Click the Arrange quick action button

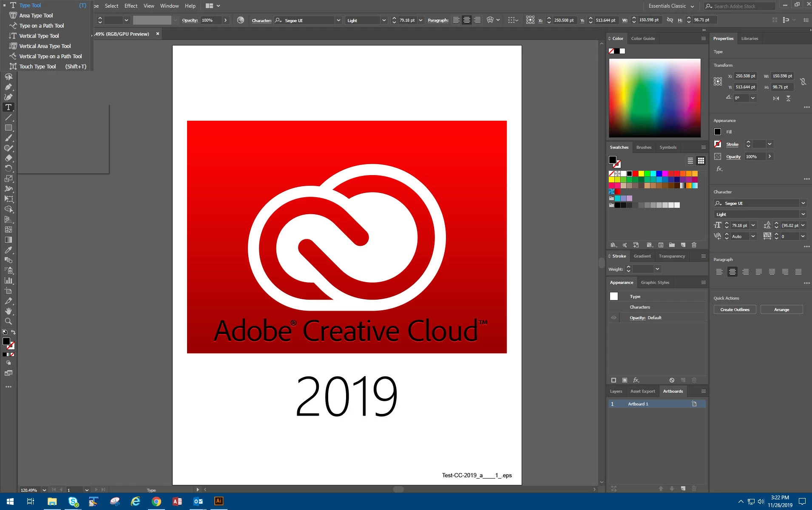tap(781, 310)
